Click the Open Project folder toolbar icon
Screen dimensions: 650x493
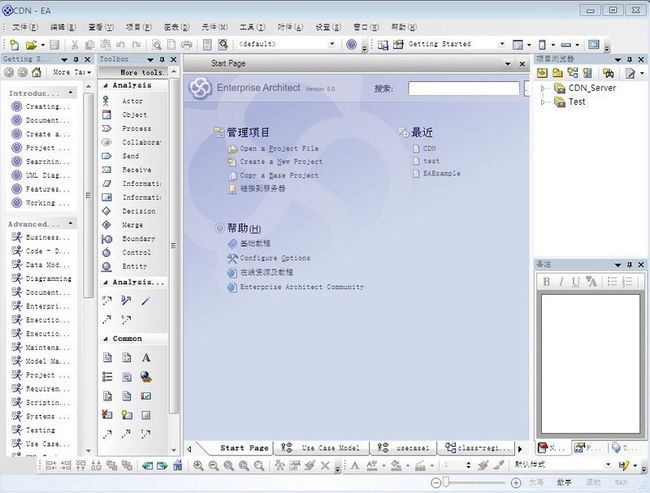click(31, 44)
